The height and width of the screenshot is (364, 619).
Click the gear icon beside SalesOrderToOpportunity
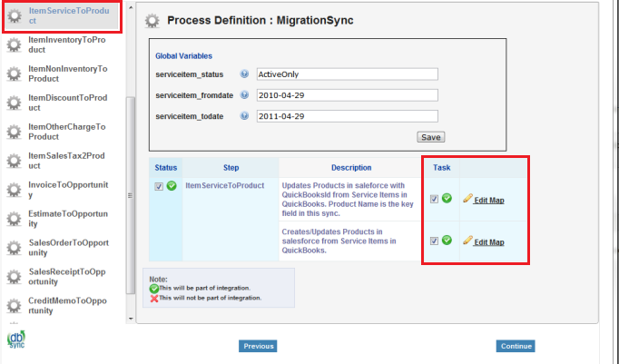pyautogui.click(x=15, y=248)
